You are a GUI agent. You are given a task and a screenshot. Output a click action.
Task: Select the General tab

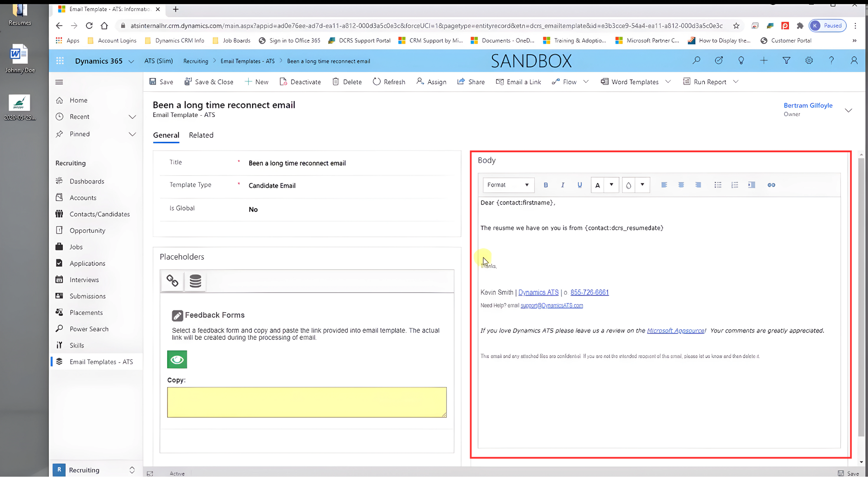tap(166, 135)
